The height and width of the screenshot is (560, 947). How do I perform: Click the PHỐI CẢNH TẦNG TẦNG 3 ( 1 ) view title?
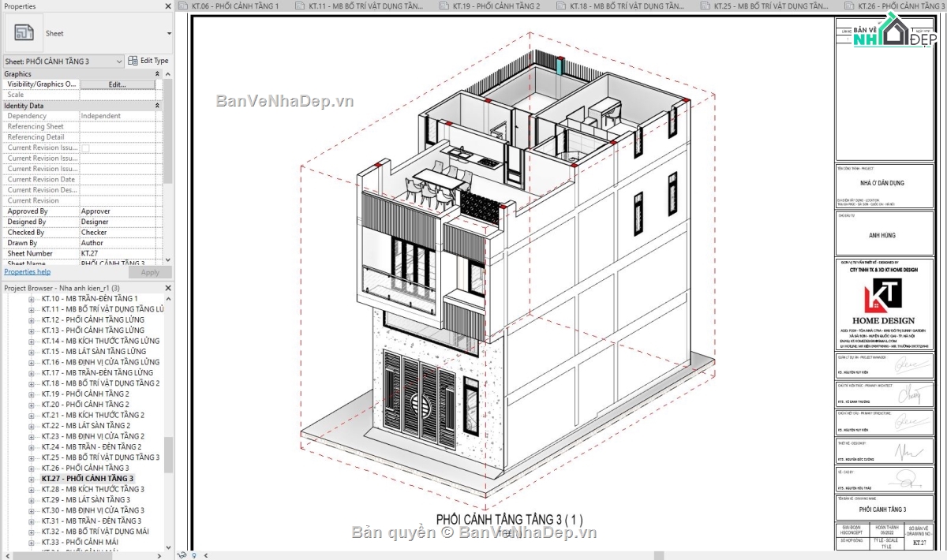509,520
